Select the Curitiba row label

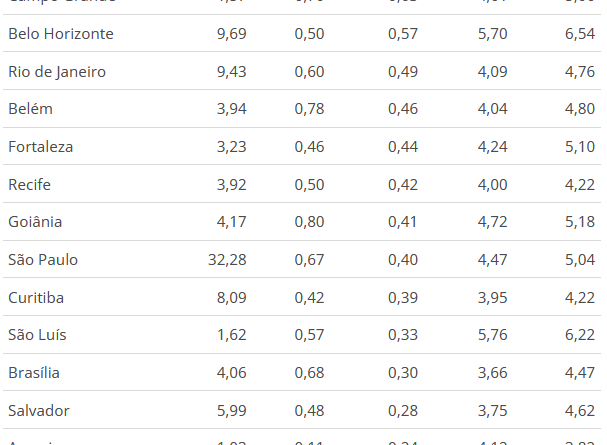(x=36, y=298)
